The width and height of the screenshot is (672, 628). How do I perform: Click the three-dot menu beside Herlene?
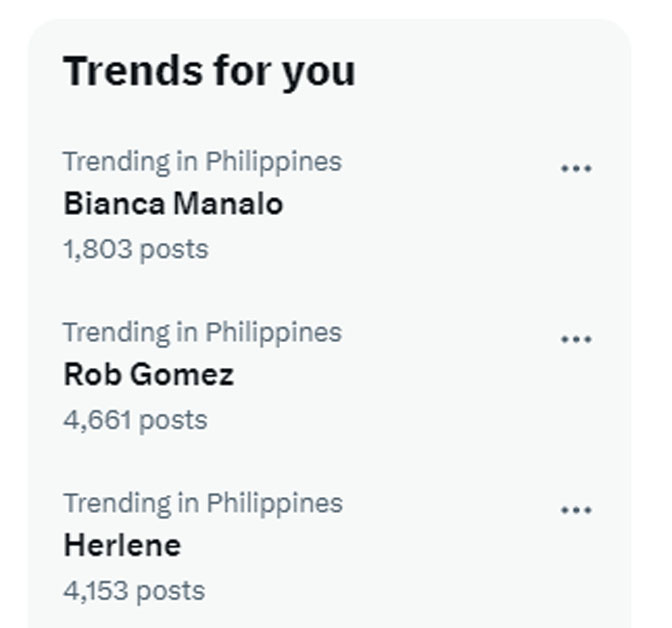tap(576, 510)
